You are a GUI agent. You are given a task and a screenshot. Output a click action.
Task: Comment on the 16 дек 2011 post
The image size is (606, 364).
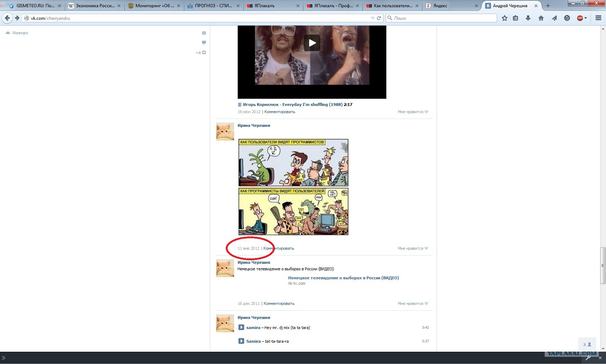click(x=279, y=303)
